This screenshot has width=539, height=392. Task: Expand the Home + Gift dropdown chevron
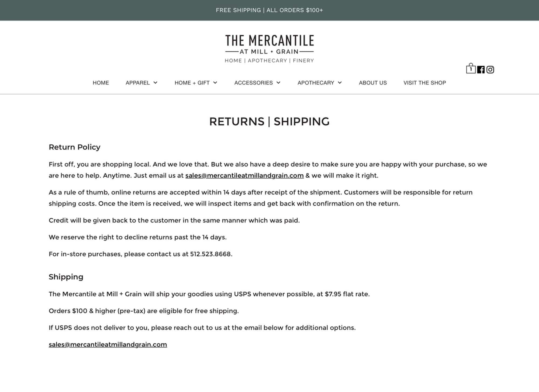(215, 83)
